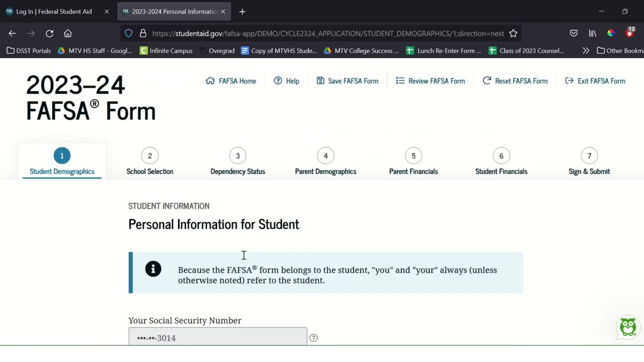Image resolution: width=644 pixels, height=362 pixels.
Task: Open the Overgrad bookmark
Action: 217,50
